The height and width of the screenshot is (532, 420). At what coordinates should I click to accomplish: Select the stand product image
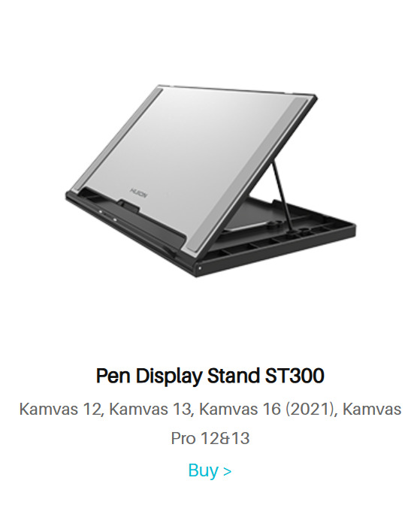(x=210, y=181)
